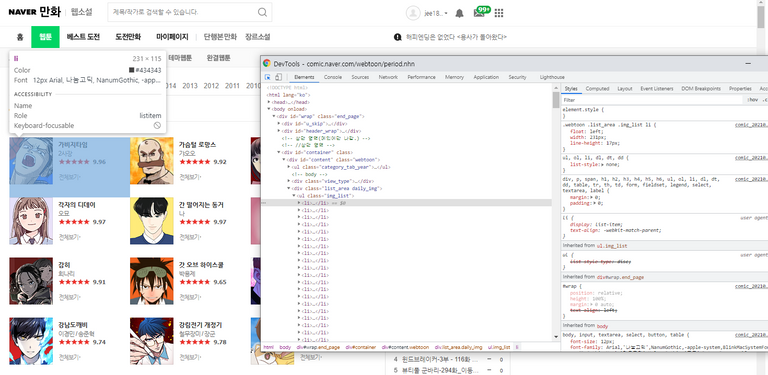The image size is (768, 375).
Task: Switch to the Network tab
Action: tap(388, 77)
